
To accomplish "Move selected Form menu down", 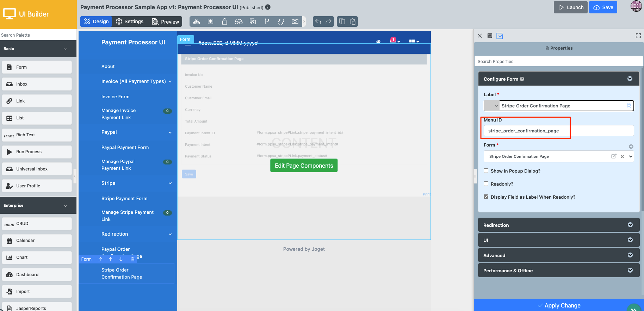I will click(121, 259).
